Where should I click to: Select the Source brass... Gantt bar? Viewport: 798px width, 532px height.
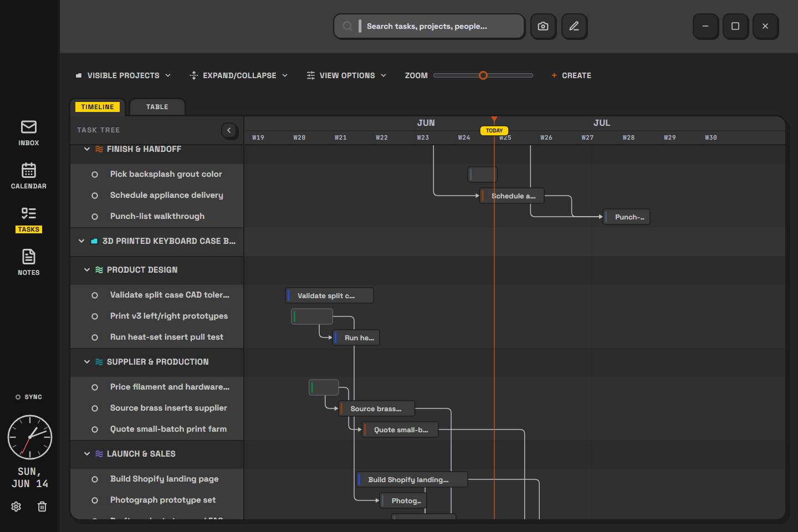(377, 408)
